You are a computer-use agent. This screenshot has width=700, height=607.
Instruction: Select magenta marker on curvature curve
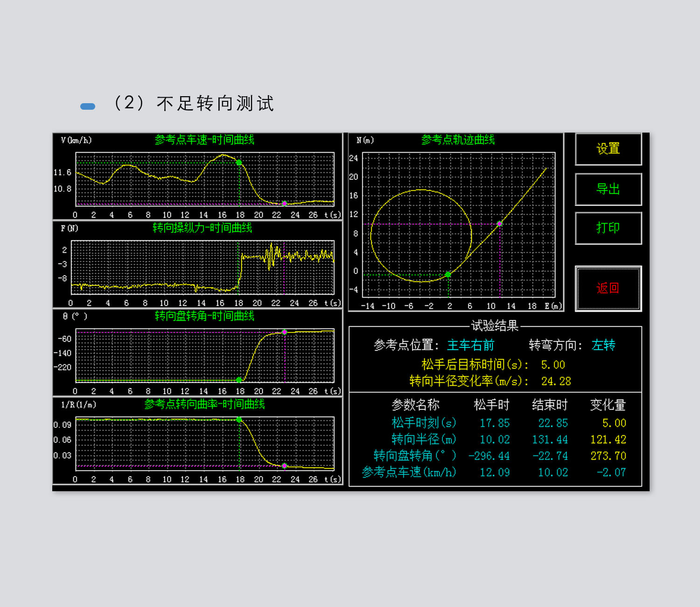point(285,466)
